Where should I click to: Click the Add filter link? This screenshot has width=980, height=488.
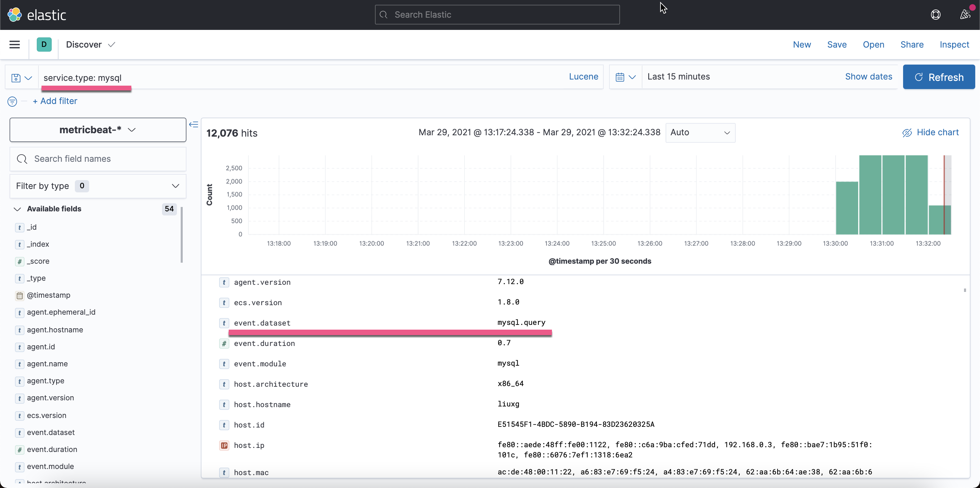point(55,101)
